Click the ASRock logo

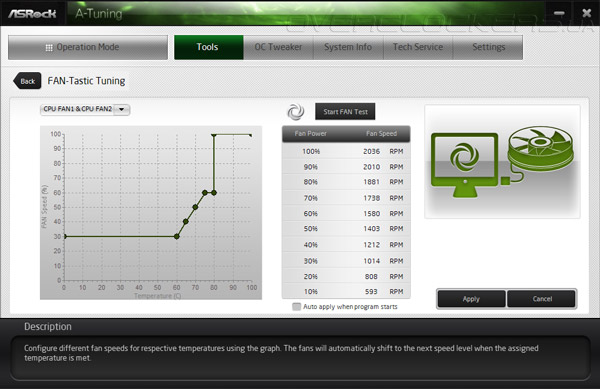pyautogui.click(x=32, y=14)
